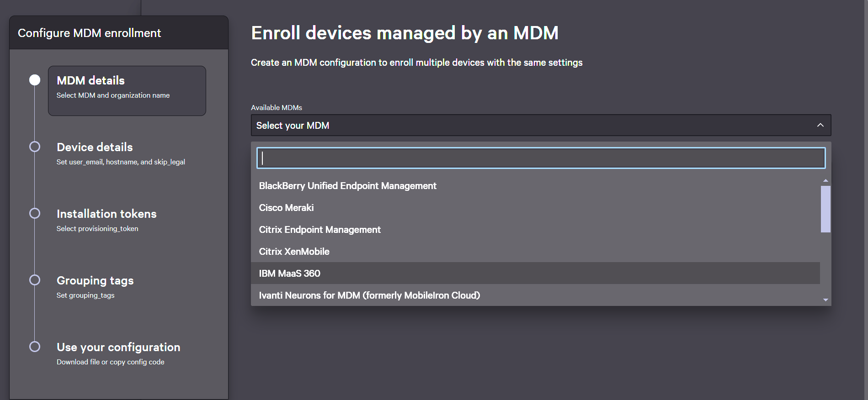Go to the Device details step

click(x=121, y=154)
